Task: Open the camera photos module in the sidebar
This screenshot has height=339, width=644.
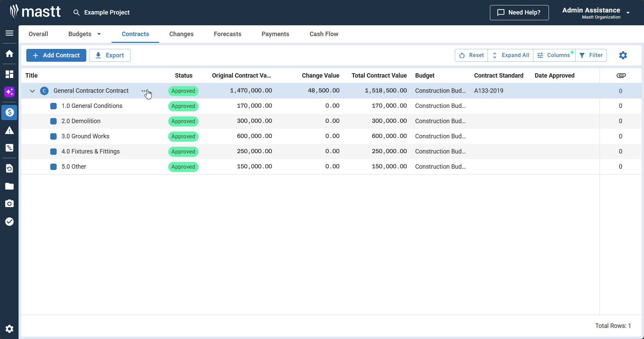Action: click(x=9, y=203)
